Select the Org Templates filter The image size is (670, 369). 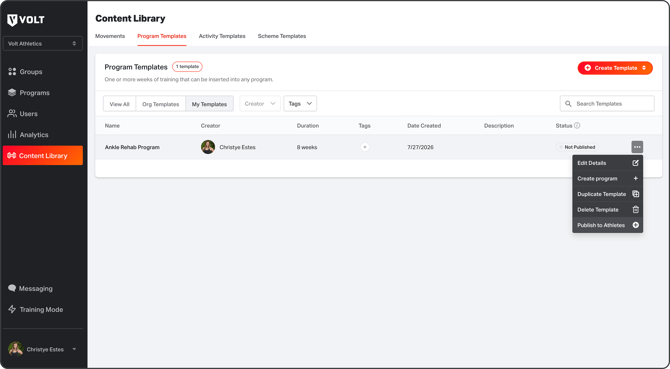point(161,104)
